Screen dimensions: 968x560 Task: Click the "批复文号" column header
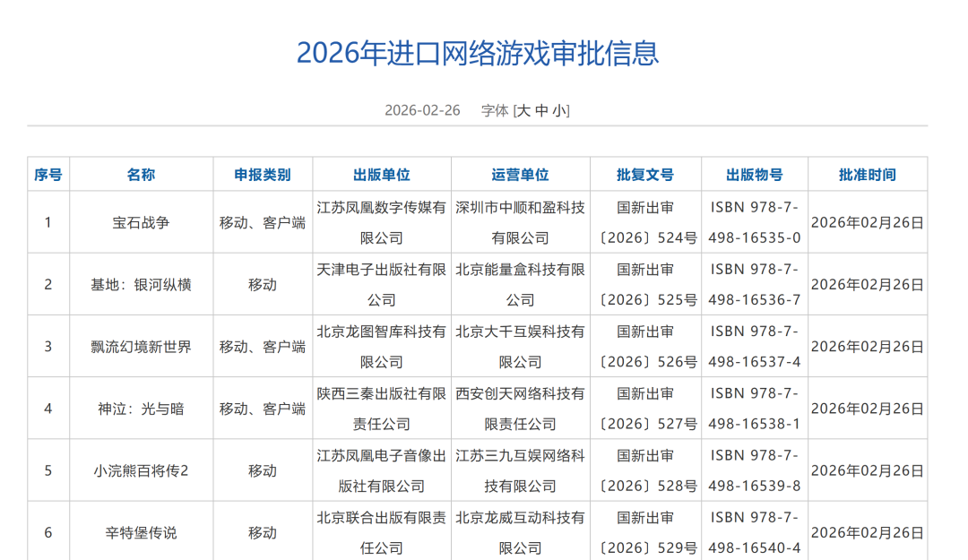(647, 174)
